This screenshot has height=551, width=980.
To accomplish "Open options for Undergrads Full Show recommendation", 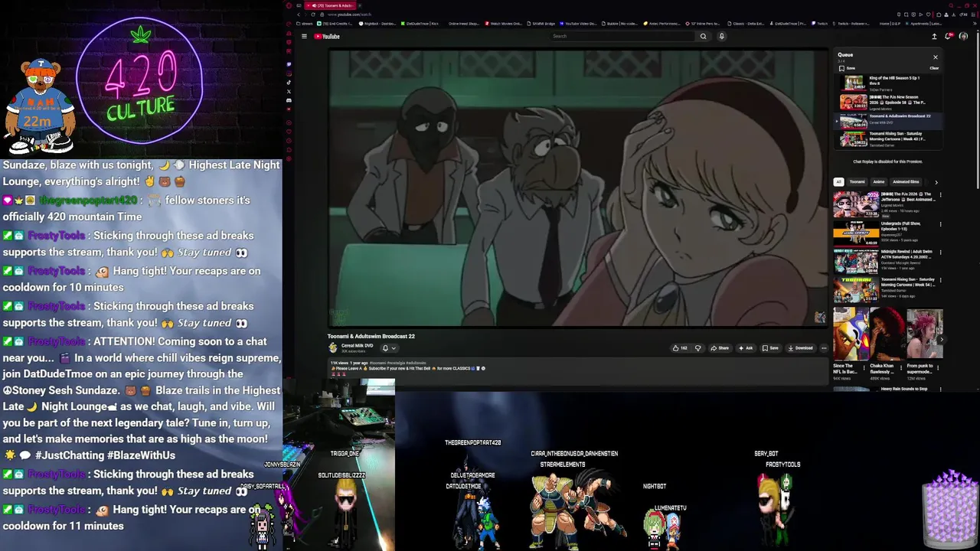I will [940, 224].
